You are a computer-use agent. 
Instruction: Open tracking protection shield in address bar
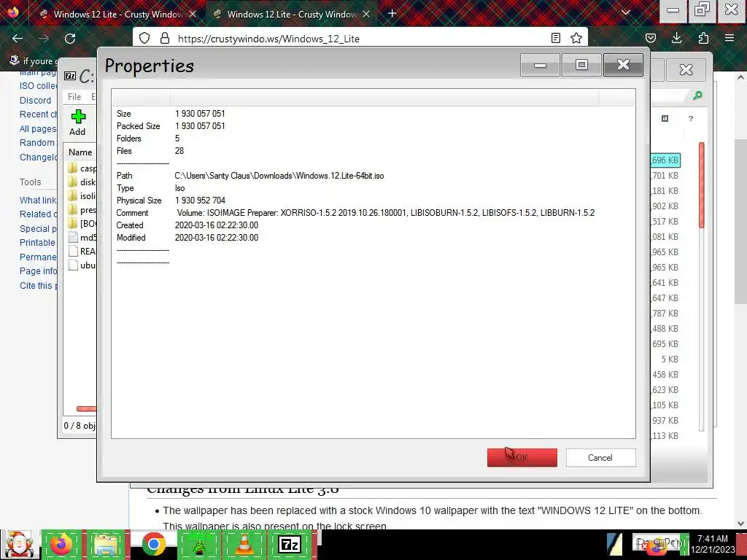[x=144, y=38]
